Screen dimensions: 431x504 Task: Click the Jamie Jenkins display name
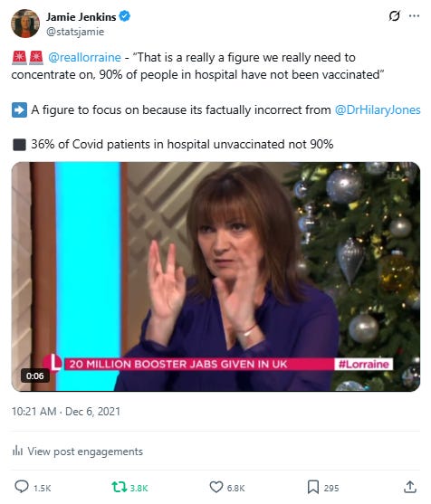click(81, 16)
